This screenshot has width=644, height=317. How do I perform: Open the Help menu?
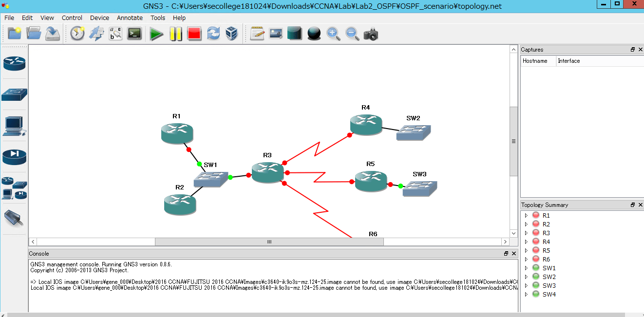[179, 18]
